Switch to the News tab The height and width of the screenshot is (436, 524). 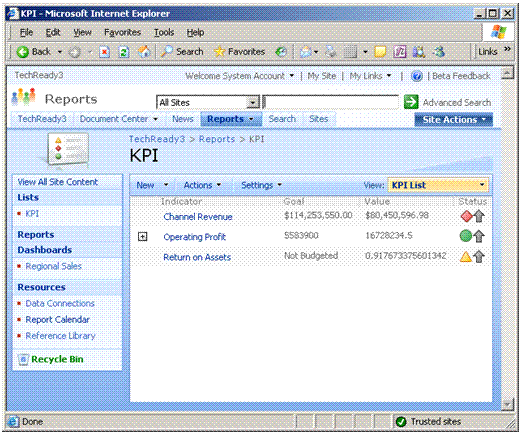point(183,119)
